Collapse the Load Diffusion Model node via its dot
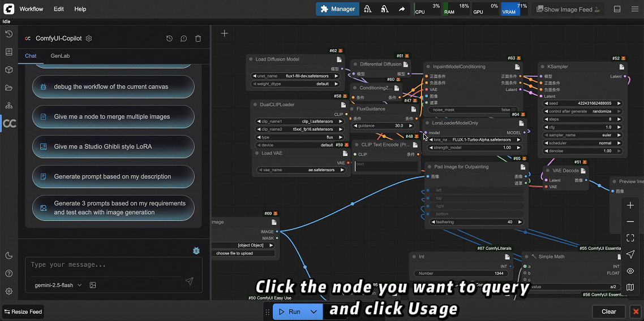644x321 pixels. (x=250, y=59)
